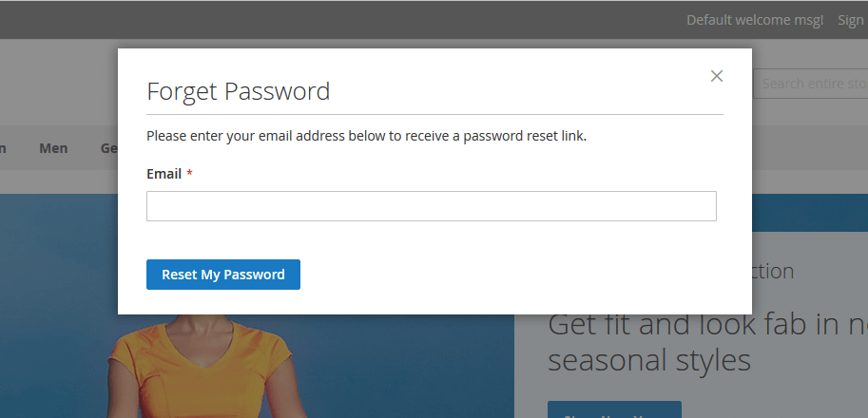Click the Sign In link in header
The image size is (868, 418).
[851, 20]
